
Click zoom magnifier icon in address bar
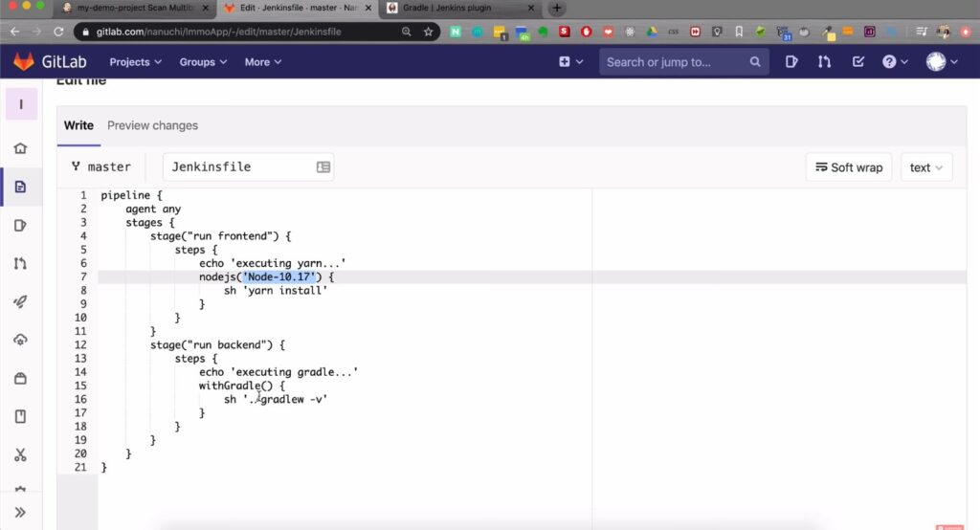click(x=406, y=32)
